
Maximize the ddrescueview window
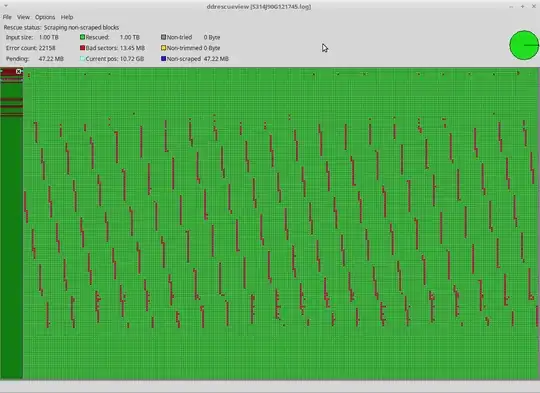[x=522, y=6]
